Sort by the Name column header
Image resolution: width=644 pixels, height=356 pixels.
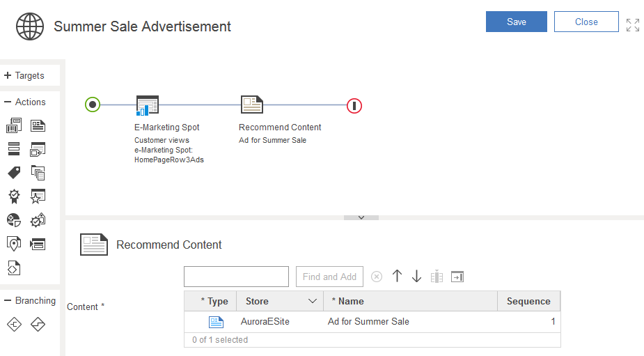pos(410,302)
